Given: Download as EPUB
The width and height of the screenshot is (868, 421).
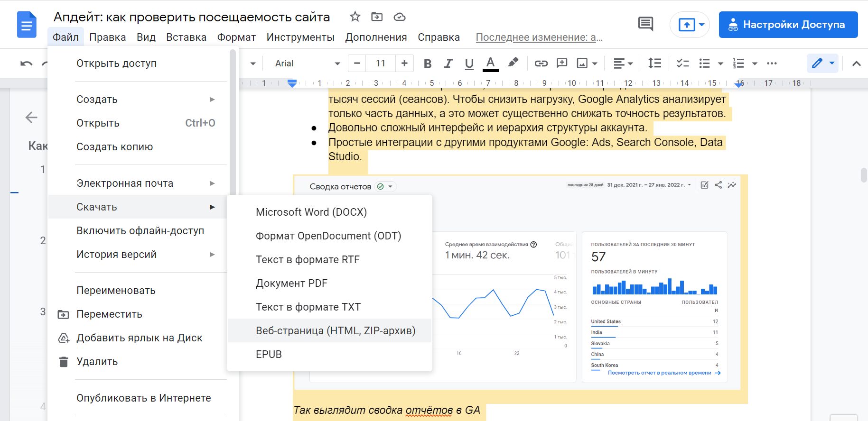Looking at the screenshot, I should (329, 354).
